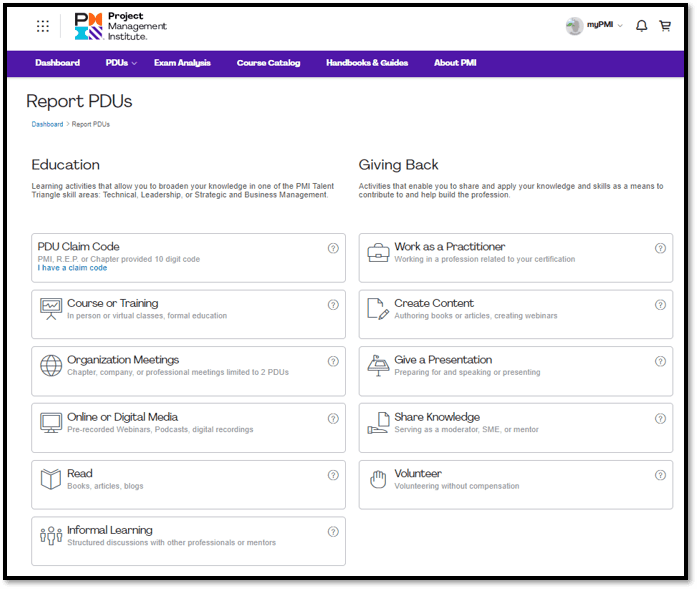Go to the Dashboard nav tab
This screenshot has width=697, height=589.
[x=57, y=63]
